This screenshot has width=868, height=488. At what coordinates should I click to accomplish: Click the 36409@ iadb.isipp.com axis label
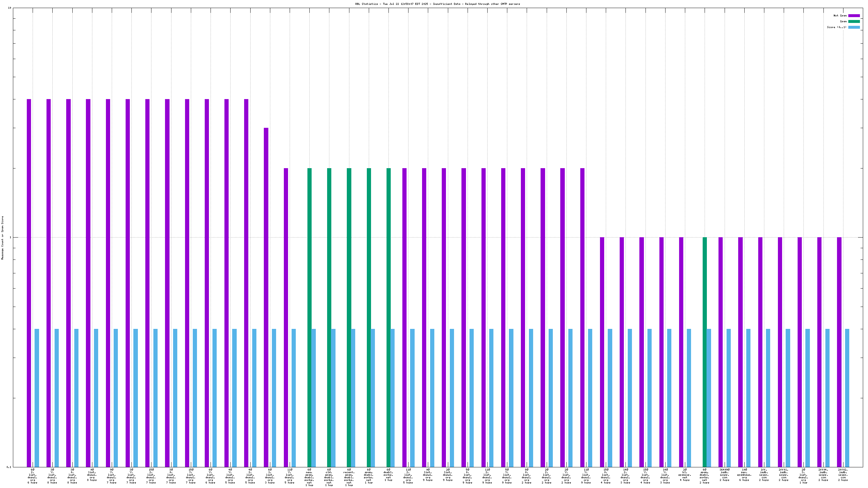click(724, 474)
